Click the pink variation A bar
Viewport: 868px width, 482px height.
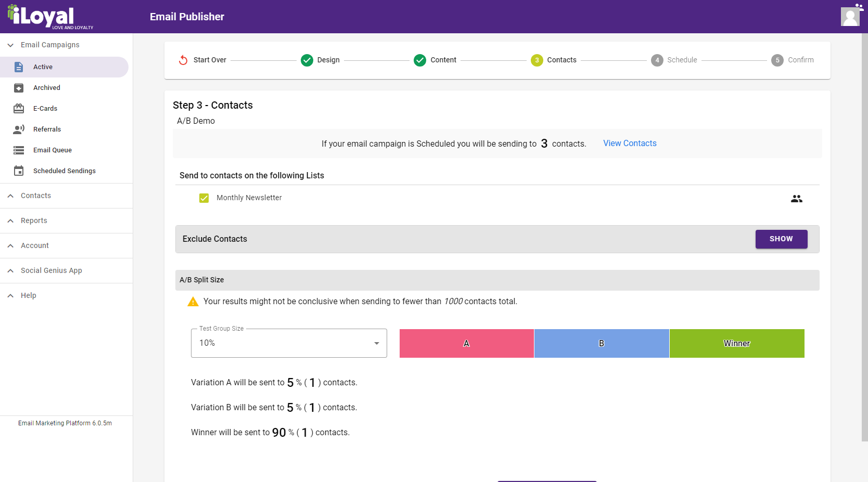point(466,343)
